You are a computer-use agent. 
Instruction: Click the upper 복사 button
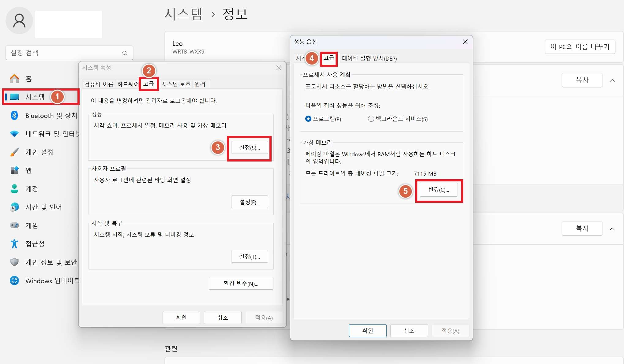(582, 80)
